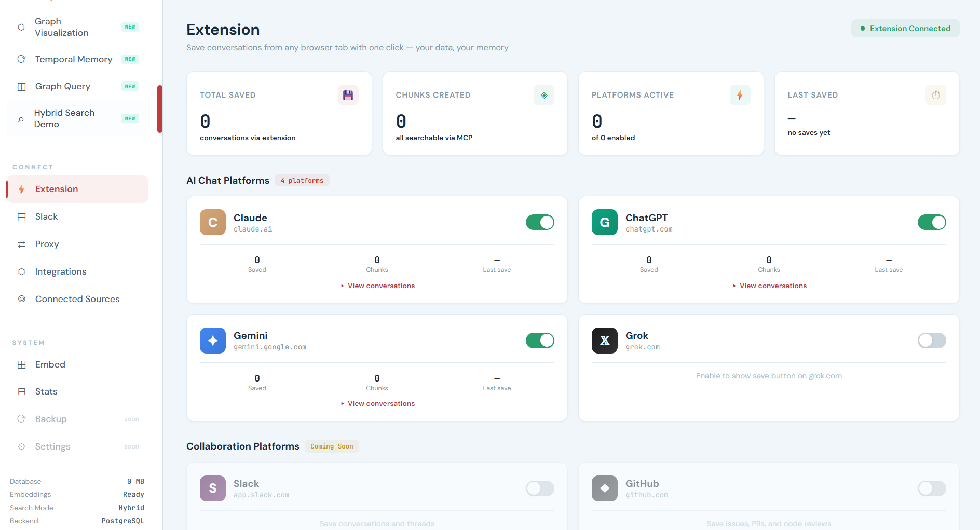The width and height of the screenshot is (980, 530).
Task: Select Connected Sources in the sidebar
Action: 77,299
